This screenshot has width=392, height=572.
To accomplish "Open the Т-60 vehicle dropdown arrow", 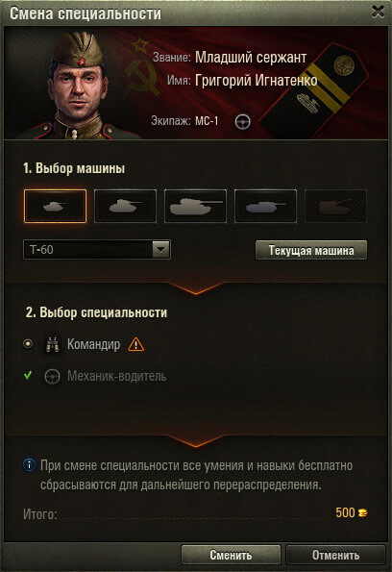I will [x=161, y=250].
